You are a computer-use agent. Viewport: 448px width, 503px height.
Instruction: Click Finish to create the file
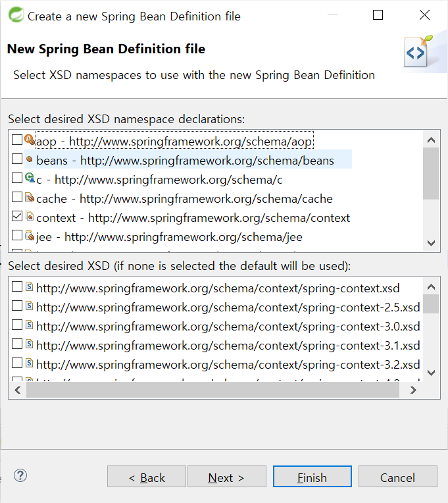[x=312, y=477]
